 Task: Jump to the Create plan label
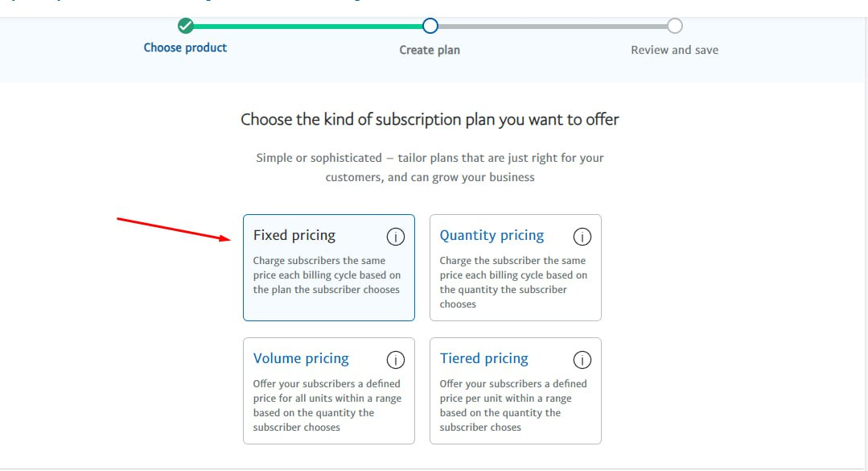(x=430, y=50)
